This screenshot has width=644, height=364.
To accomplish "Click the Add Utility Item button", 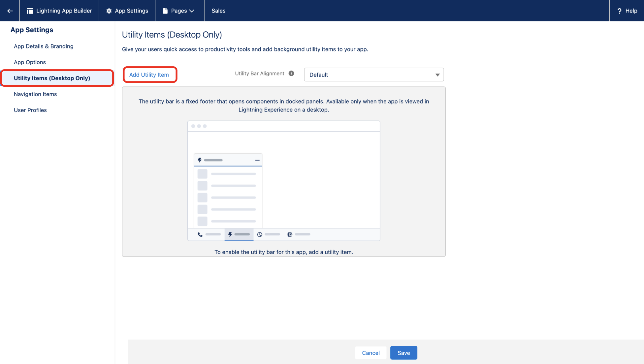I will pyautogui.click(x=149, y=75).
